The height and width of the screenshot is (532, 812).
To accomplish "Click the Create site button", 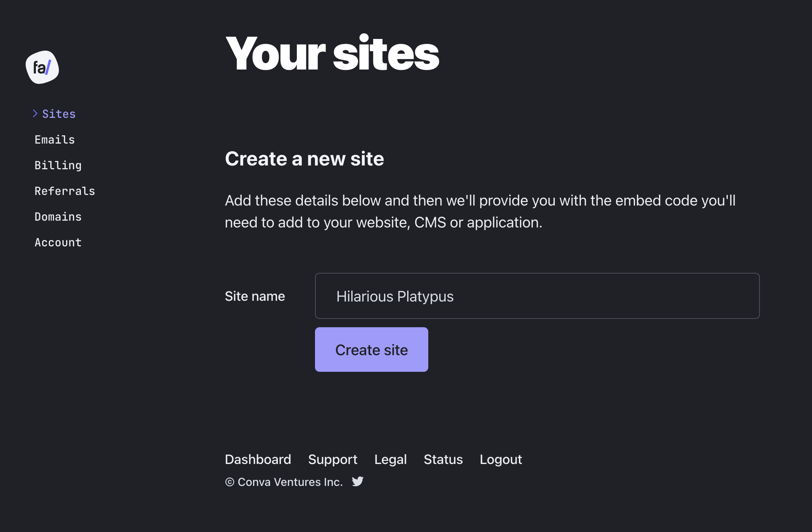I will pos(372,350).
